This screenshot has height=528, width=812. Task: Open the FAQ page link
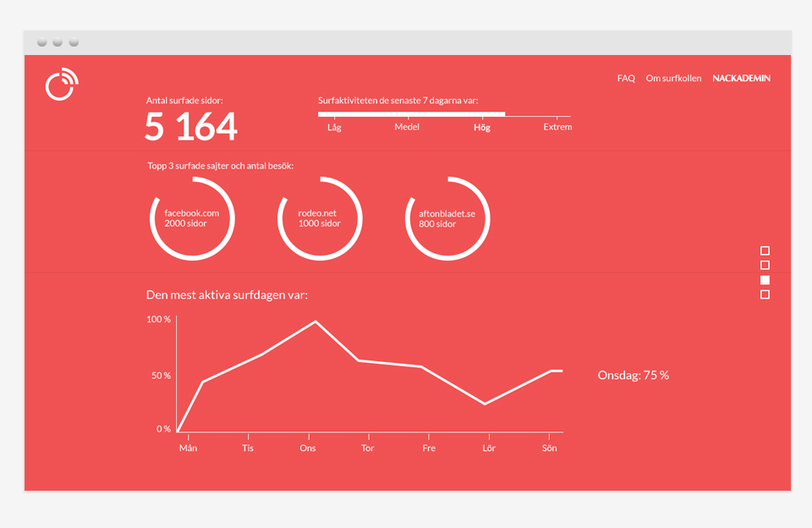(626, 78)
